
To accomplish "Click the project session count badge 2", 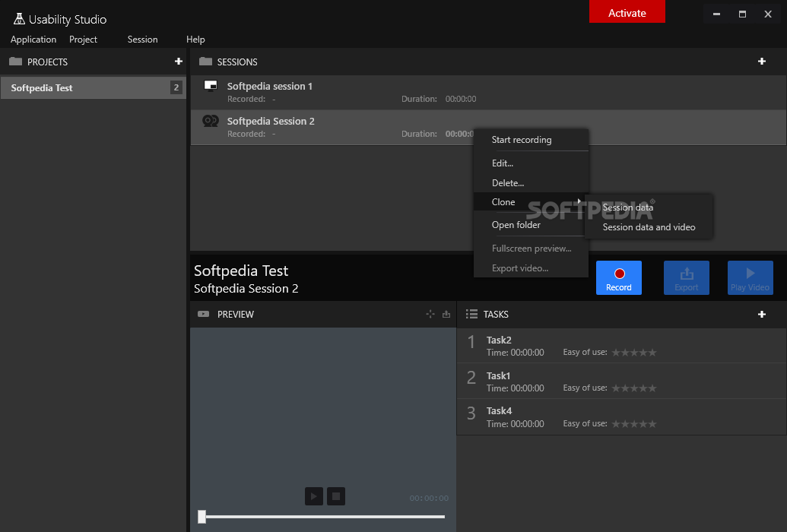I will 176,87.
